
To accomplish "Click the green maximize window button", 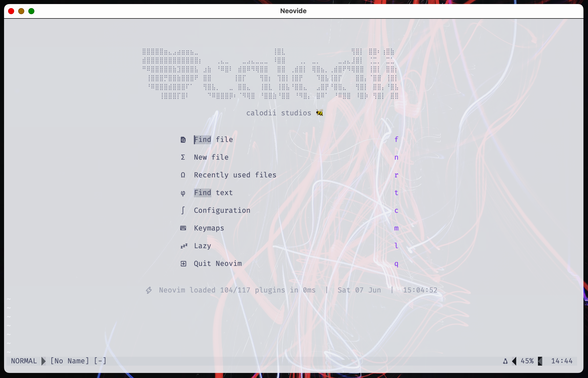I will coord(31,11).
